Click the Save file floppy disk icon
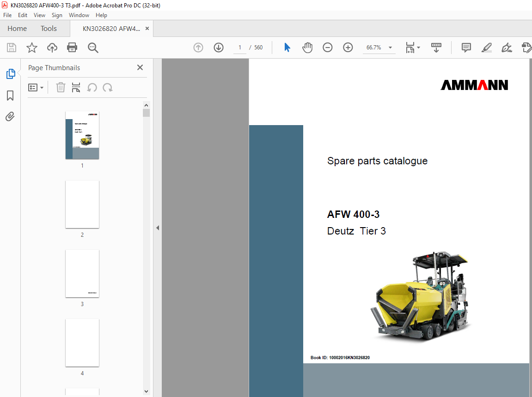532x397 pixels. [x=12, y=48]
